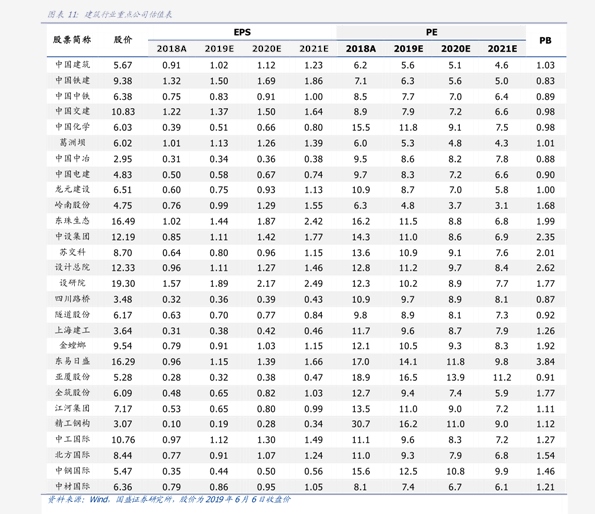Image resolution: width=595 pixels, height=514 pixels.
Task: Click the PE group header
Action: (x=431, y=32)
